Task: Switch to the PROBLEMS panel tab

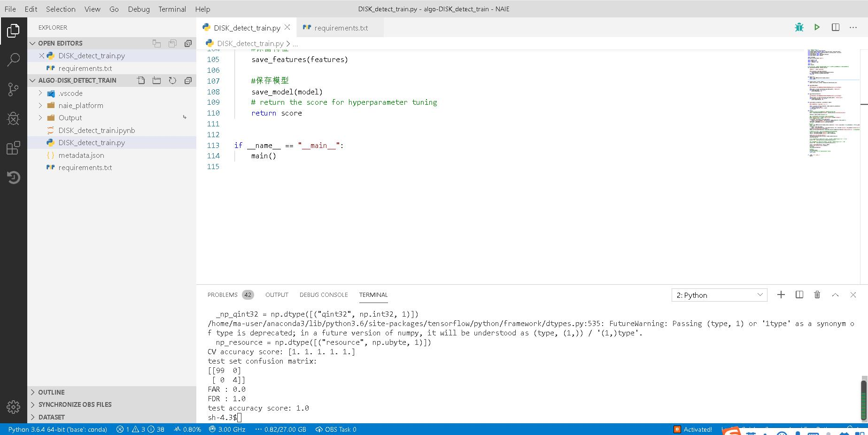Action: point(230,295)
